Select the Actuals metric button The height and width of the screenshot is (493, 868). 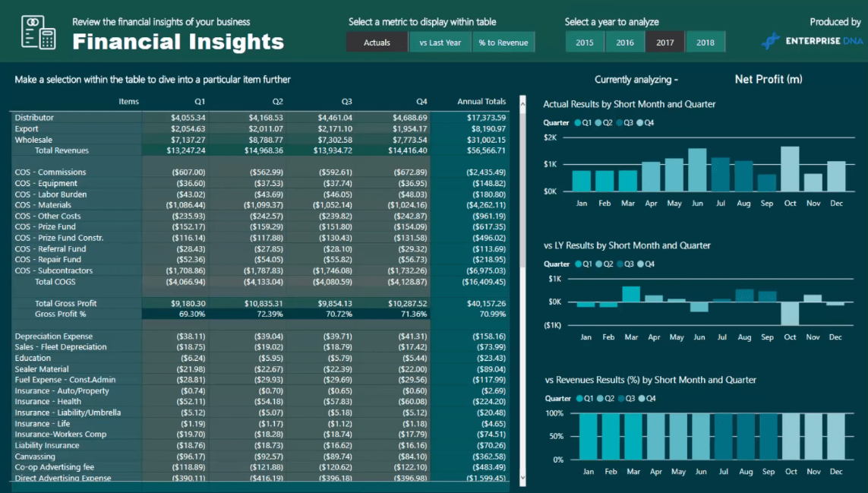(x=377, y=42)
